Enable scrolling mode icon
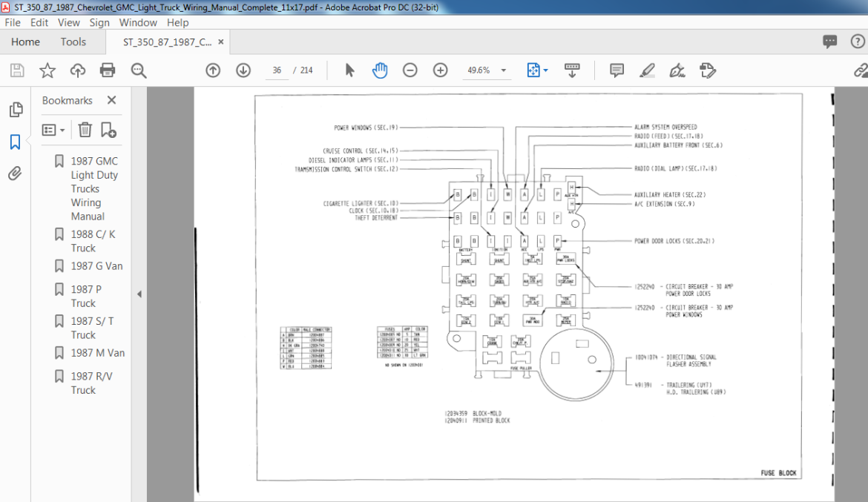 pyautogui.click(x=572, y=70)
